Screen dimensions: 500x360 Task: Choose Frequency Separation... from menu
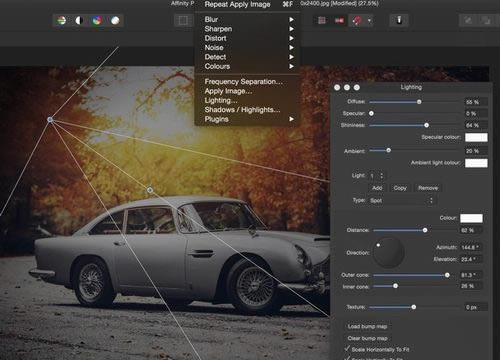244,82
